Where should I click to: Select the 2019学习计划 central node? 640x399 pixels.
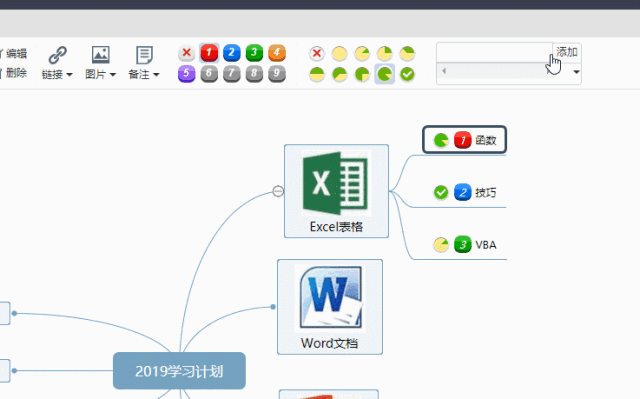[x=179, y=371]
